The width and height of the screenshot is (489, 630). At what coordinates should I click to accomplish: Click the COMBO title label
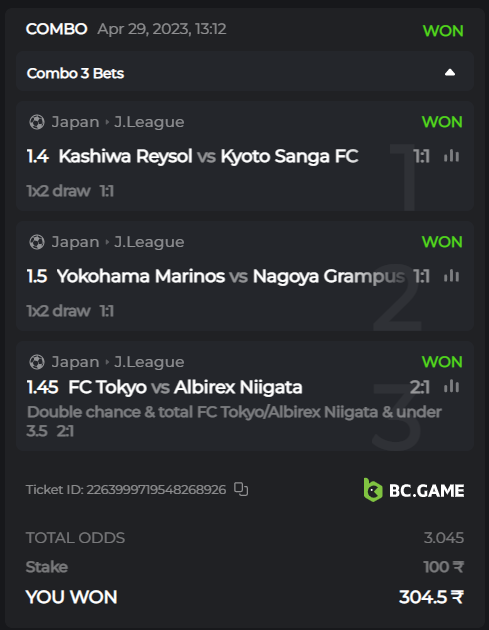pos(56,29)
